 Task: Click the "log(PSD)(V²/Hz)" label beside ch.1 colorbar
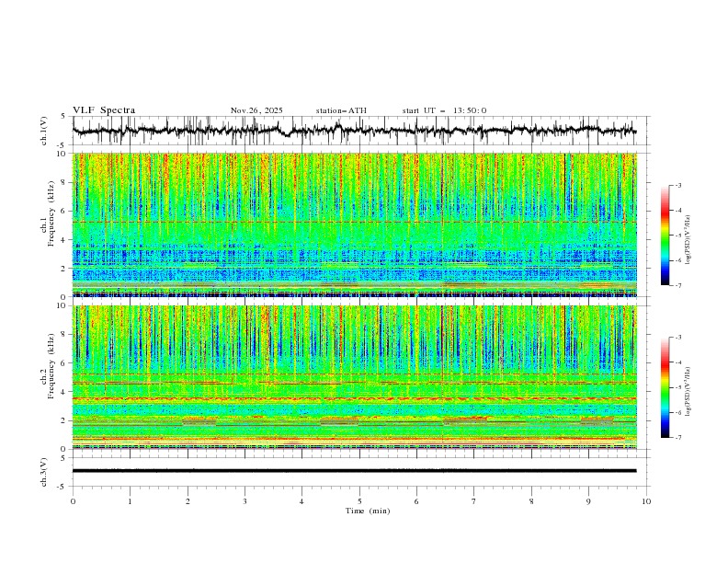(x=688, y=240)
